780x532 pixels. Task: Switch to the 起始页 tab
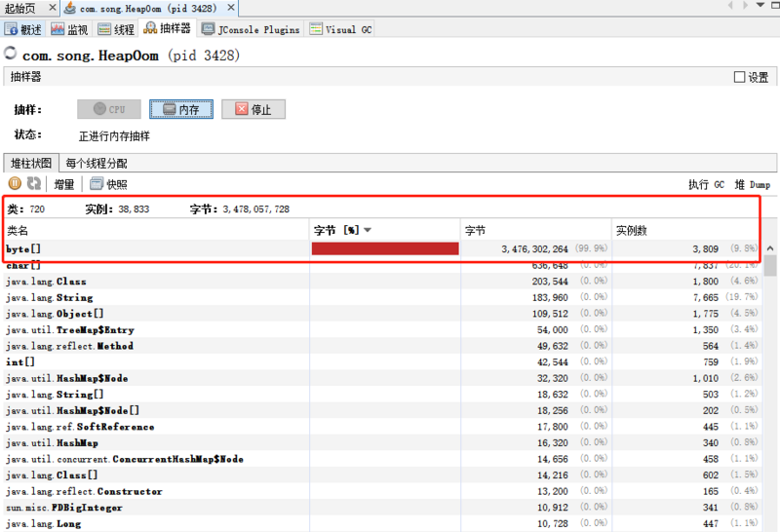[20, 9]
